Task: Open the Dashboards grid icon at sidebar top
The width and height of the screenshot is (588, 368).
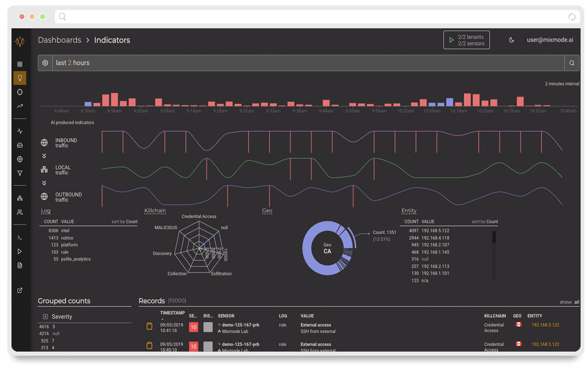Action: (x=20, y=64)
